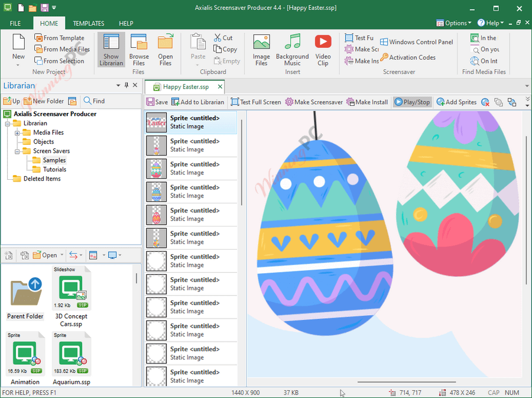Click the file pane vertical scrollbar

(137, 278)
